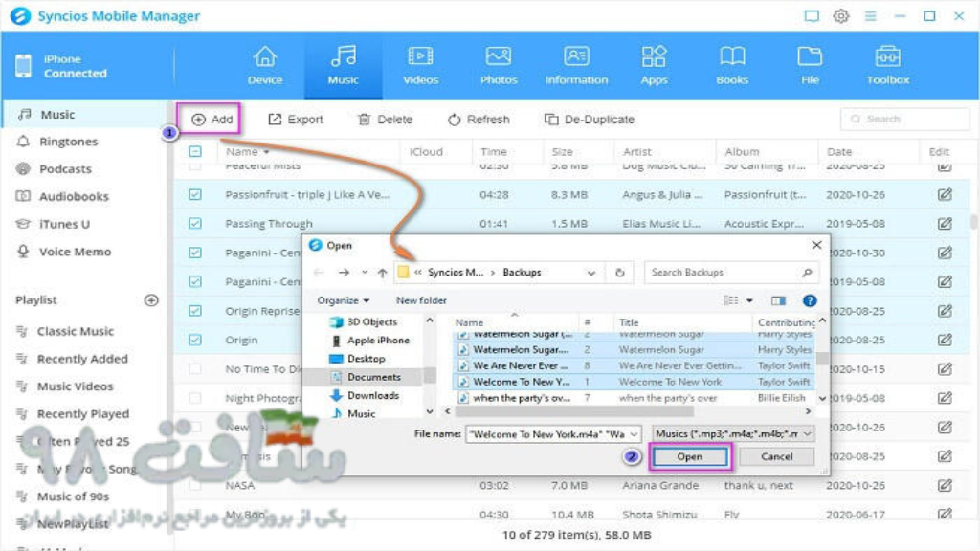This screenshot has width=980, height=551.
Task: Check the NASA song checkbox
Action: point(195,485)
